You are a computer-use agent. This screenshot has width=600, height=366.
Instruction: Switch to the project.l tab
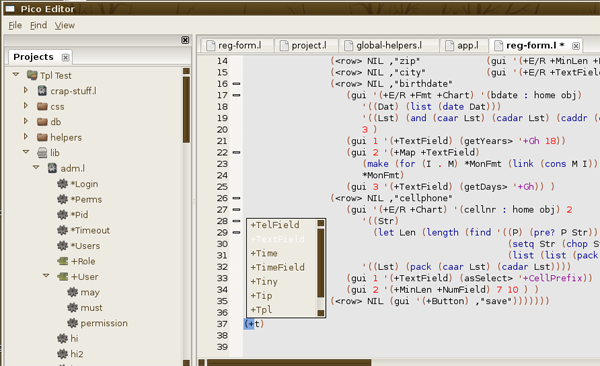[x=307, y=45]
